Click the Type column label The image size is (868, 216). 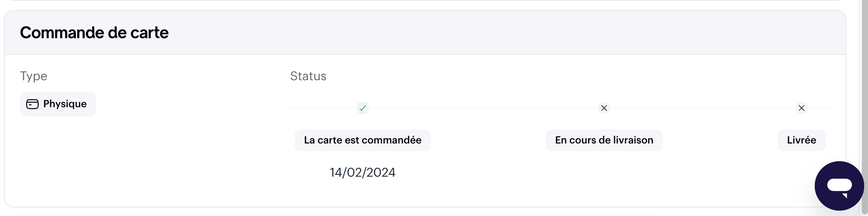34,76
